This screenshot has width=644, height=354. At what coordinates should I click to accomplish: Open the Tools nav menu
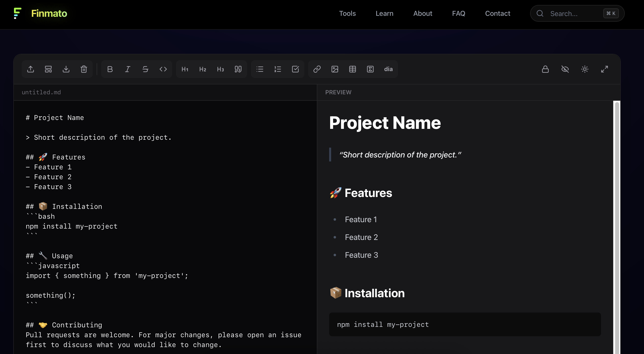tap(347, 14)
